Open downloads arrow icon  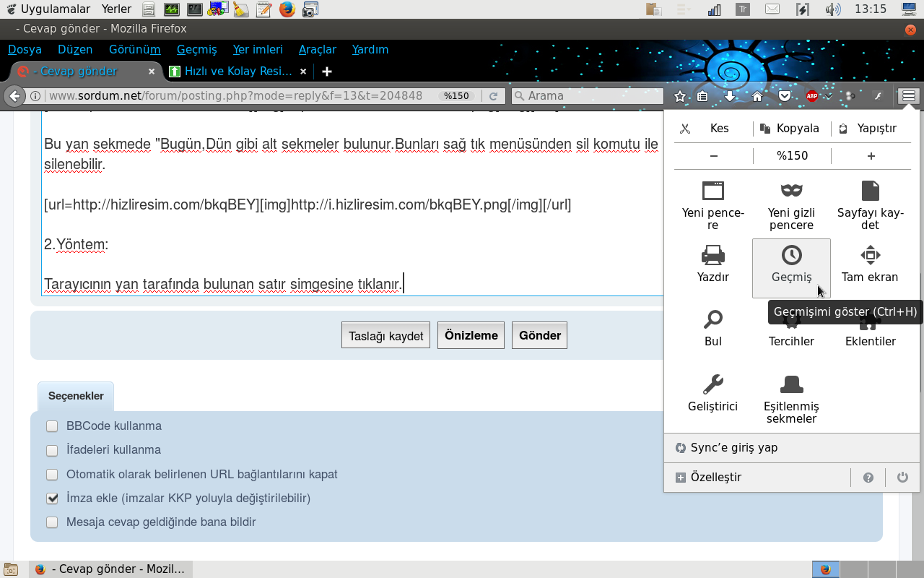click(x=730, y=96)
